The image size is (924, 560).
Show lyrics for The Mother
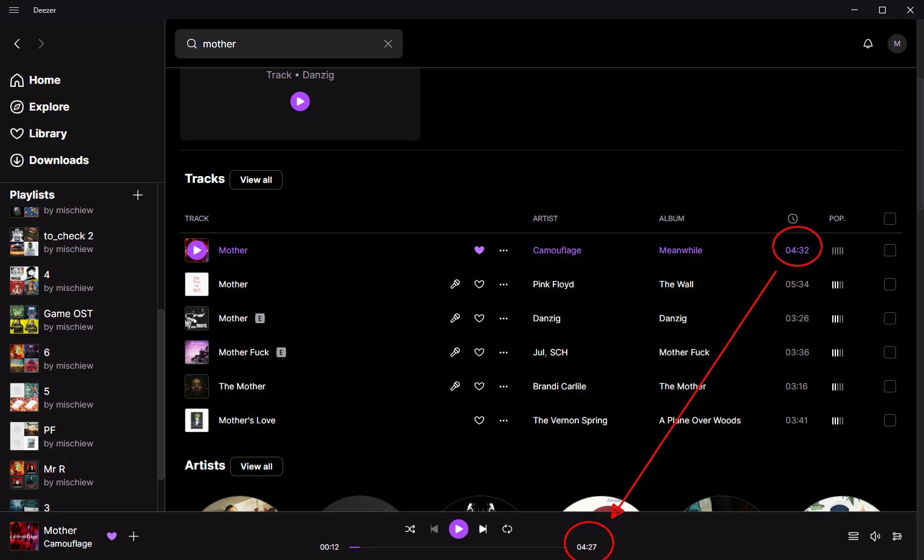455,386
